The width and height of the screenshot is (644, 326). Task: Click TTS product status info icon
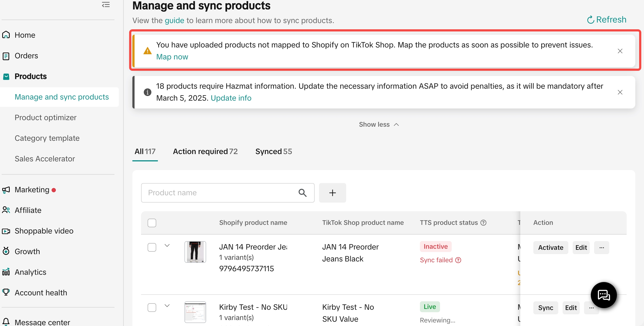(483, 223)
